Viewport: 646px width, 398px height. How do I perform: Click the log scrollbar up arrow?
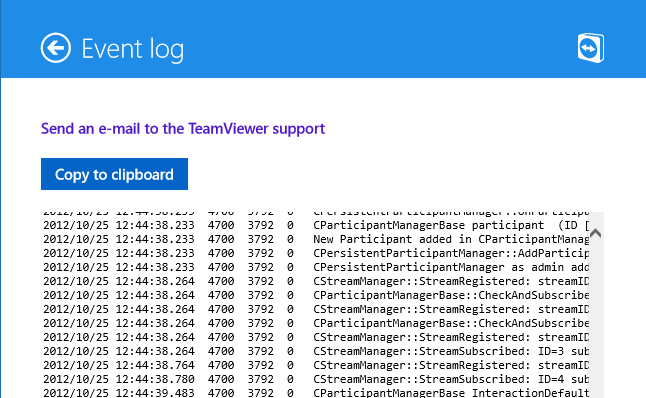pyautogui.click(x=595, y=234)
